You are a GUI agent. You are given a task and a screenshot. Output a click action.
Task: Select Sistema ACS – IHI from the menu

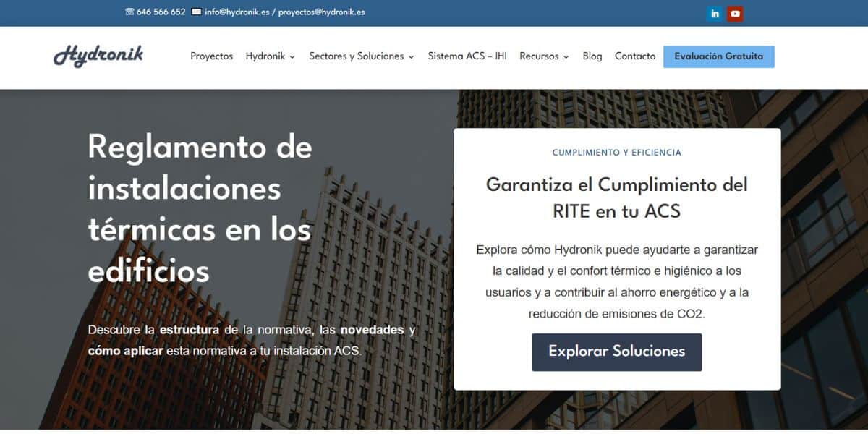(467, 56)
